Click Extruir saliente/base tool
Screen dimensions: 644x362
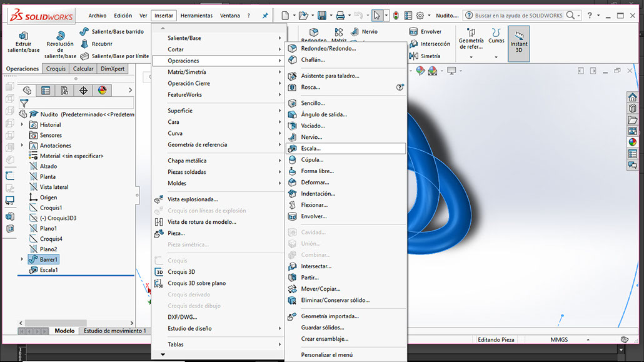[23, 43]
